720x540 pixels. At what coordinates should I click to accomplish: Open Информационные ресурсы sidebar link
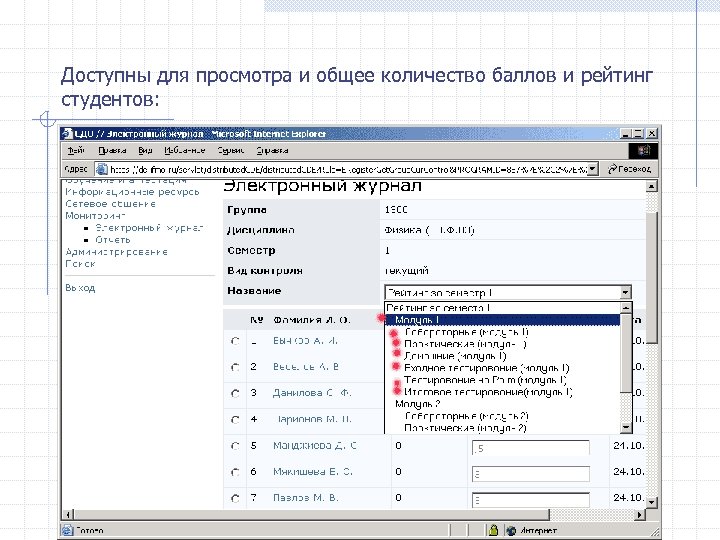click(132, 192)
